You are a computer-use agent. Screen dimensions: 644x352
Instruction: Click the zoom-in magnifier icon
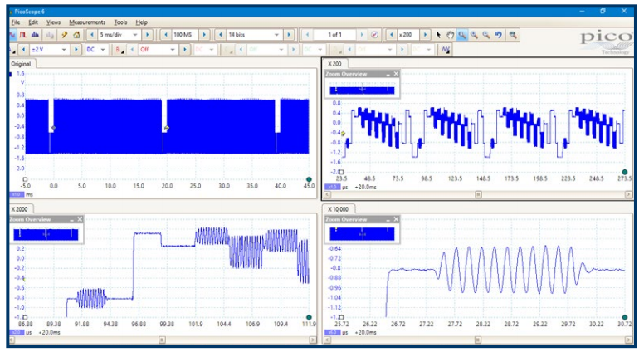tap(474, 35)
